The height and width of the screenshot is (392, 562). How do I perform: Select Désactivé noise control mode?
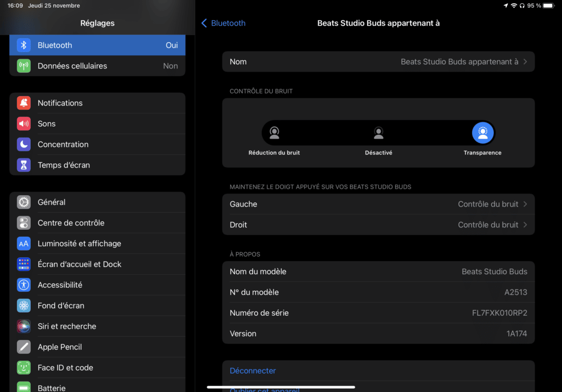click(x=379, y=133)
